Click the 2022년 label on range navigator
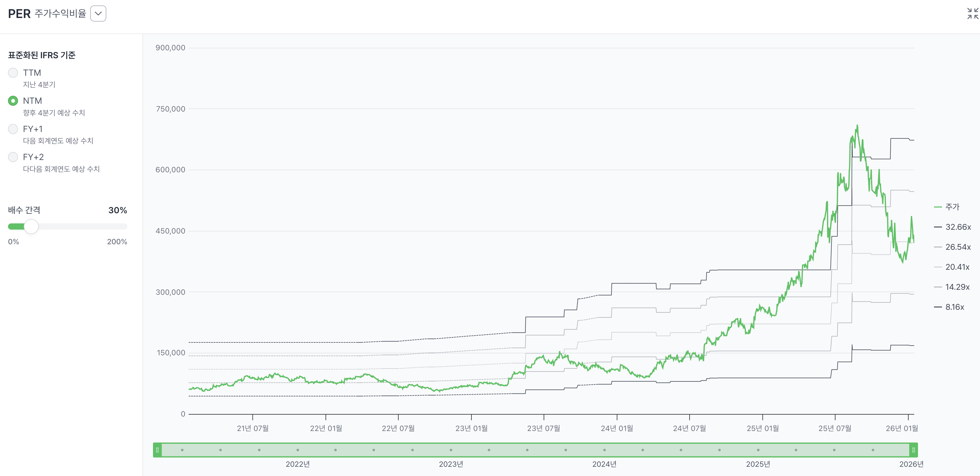Viewport: 980px width, 476px height. (298, 464)
